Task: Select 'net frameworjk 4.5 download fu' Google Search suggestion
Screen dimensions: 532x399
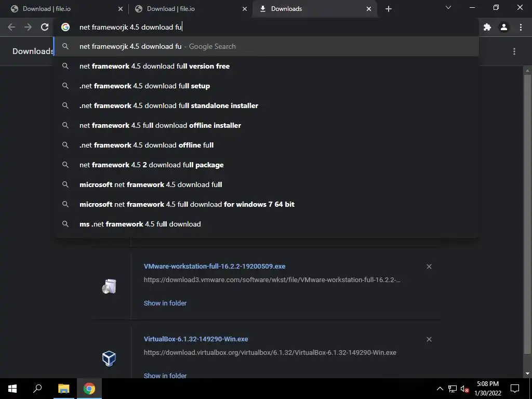Action: coord(267,46)
